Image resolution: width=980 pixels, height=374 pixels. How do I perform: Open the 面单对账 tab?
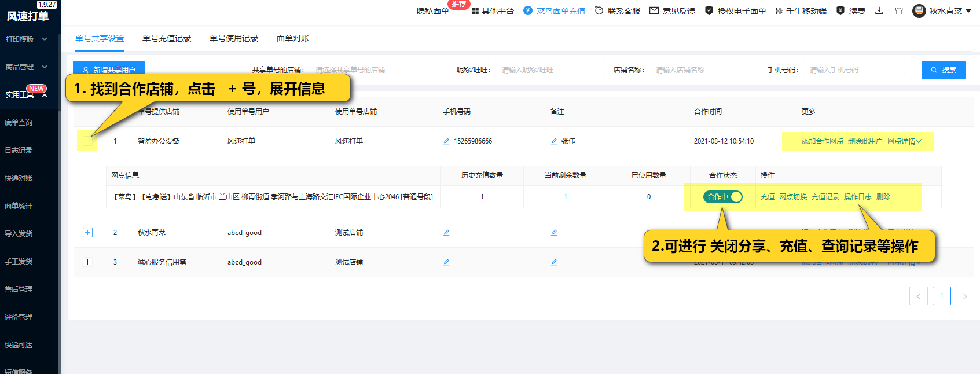[x=293, y=38]
